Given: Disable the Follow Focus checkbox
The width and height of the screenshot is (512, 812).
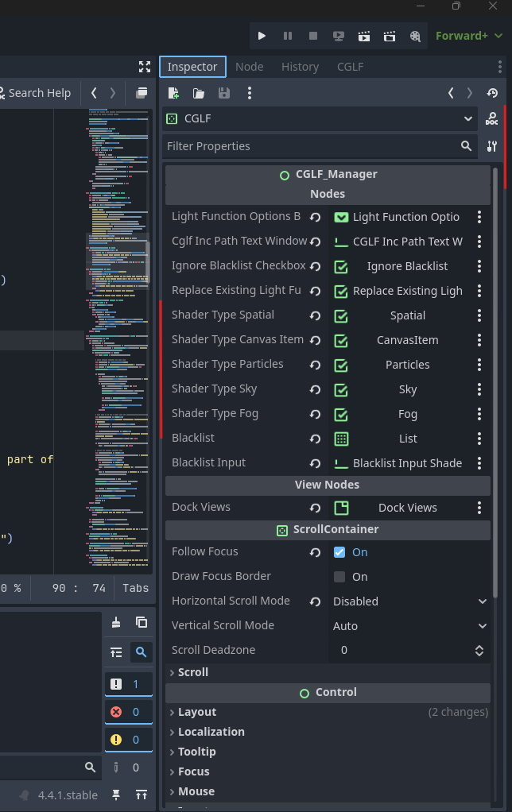Looking at the screenshot, I should tap(339, 552).
